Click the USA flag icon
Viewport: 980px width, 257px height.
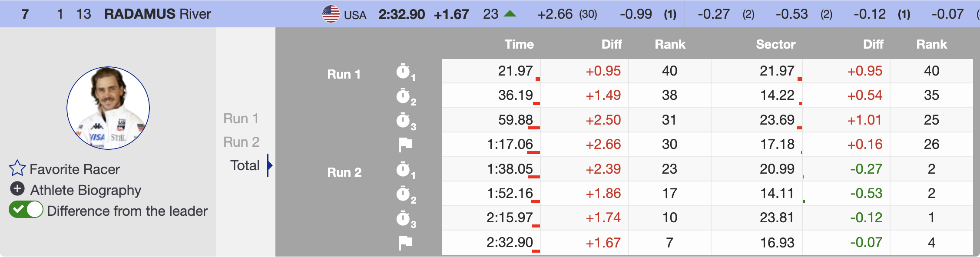coord(331,14)
